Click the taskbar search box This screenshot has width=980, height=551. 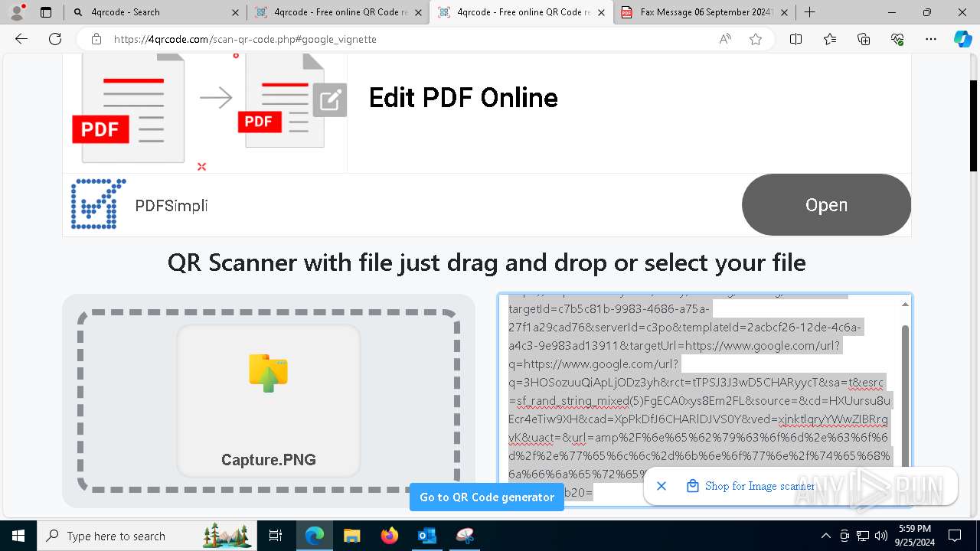click(147, 536)
